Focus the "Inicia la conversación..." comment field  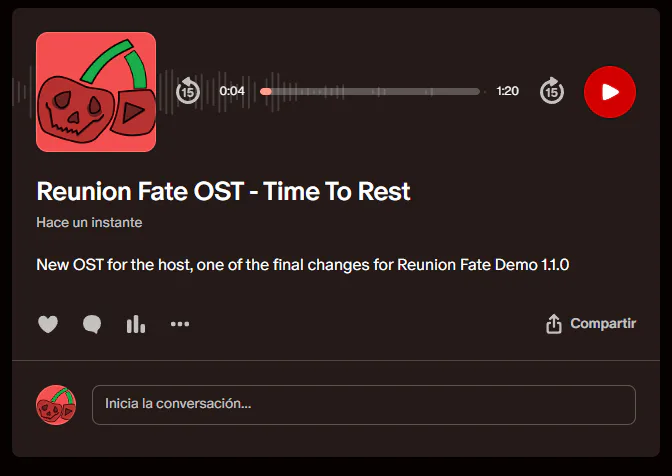364,405
